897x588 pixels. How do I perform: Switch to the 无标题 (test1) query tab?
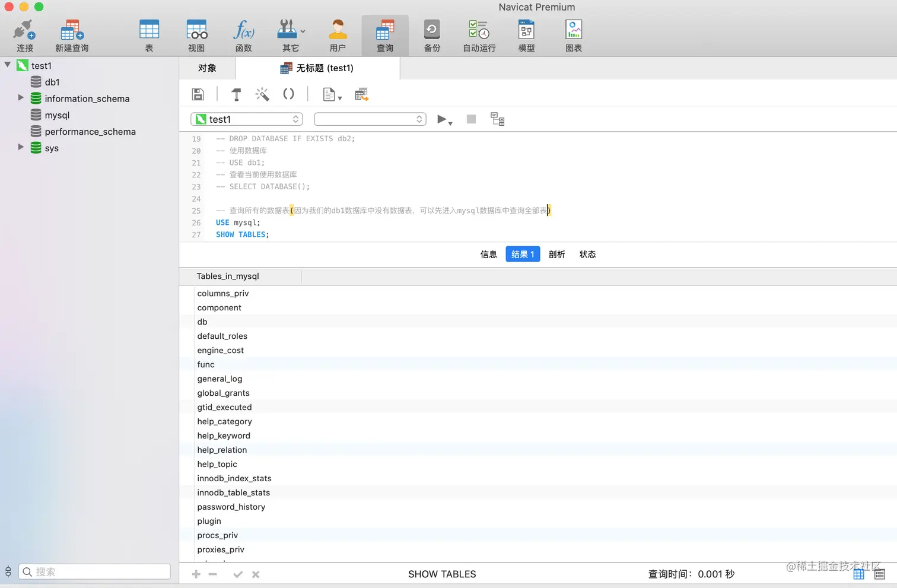pyautogui.click(x=317, y=68)
